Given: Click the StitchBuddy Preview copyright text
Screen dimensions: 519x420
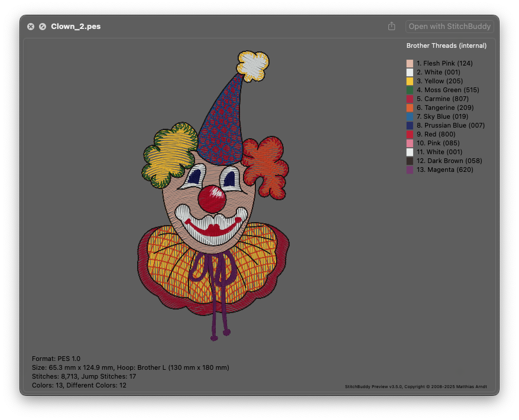Looking at the screenshot, I should coord(416,387).
